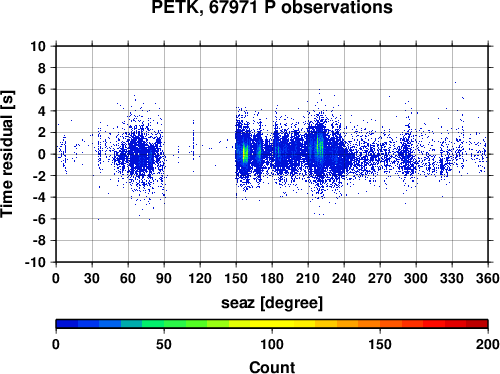Viewport: 500px width, 374px height.
Task: Click the 'Time residual [s]' y-axis label
Action: click(7, 154)
